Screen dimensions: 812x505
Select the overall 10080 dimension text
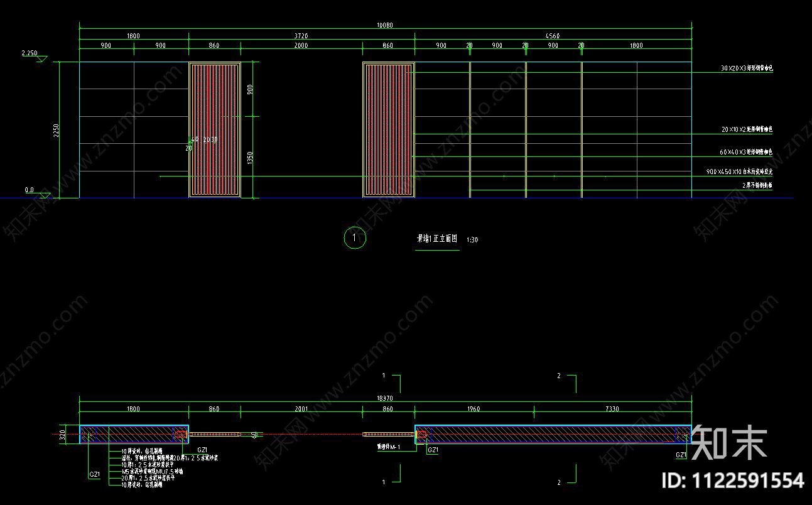[x=385, y=25]
